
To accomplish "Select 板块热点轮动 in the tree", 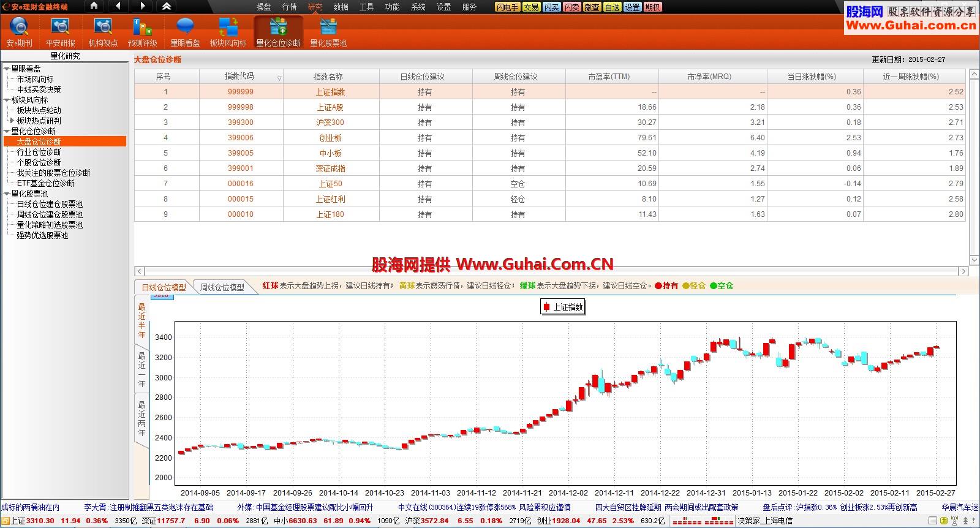I will coord(39,110).
